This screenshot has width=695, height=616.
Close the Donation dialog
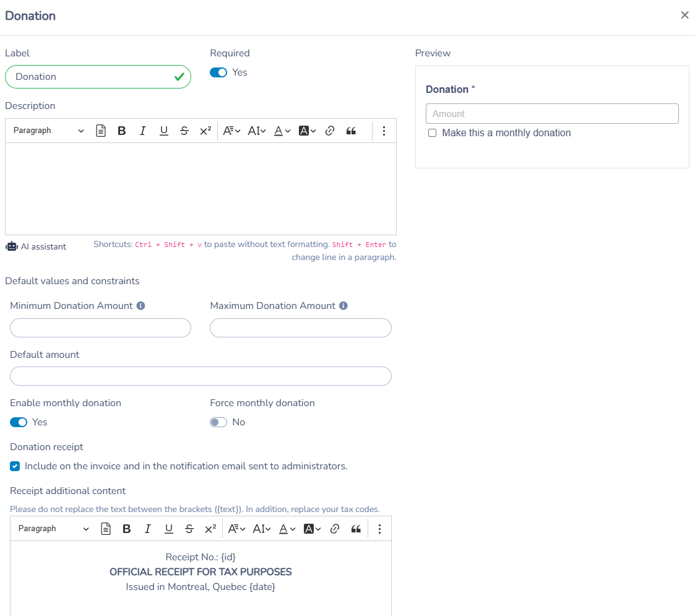(x=684, y=15)
